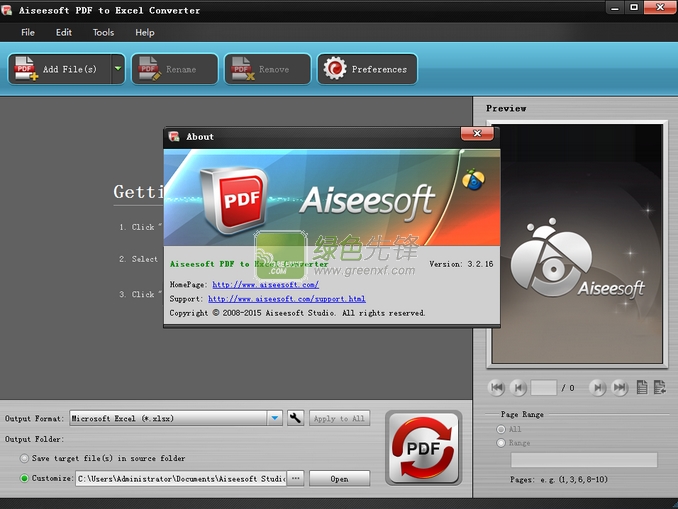This screenshot has width=678, height=509.
Task: Expand the Output Format combo box
Action: (275, 418)
